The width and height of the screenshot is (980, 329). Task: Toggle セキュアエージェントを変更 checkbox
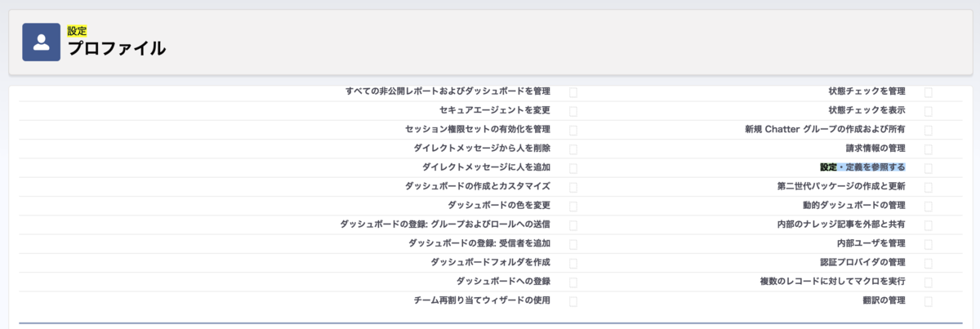[573, 111]
